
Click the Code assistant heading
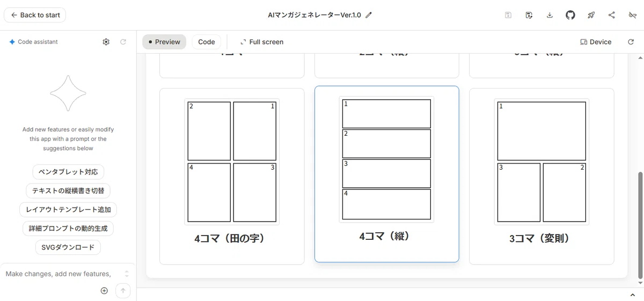click(38, 42)
